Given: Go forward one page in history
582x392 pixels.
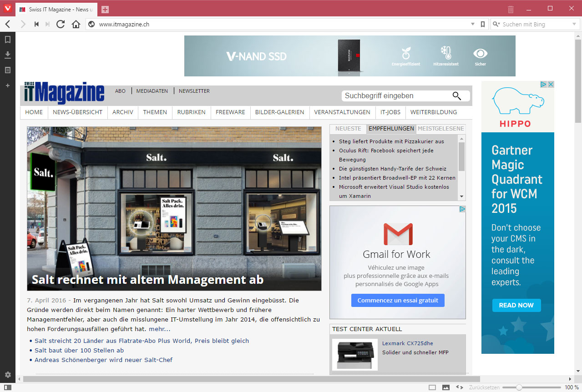Looking at the screenshot, I should [23, 24].
